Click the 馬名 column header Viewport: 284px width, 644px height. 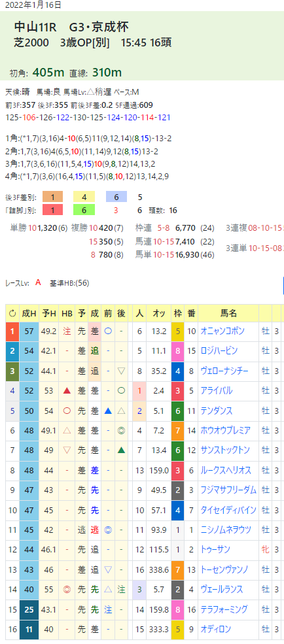[228, 313]
